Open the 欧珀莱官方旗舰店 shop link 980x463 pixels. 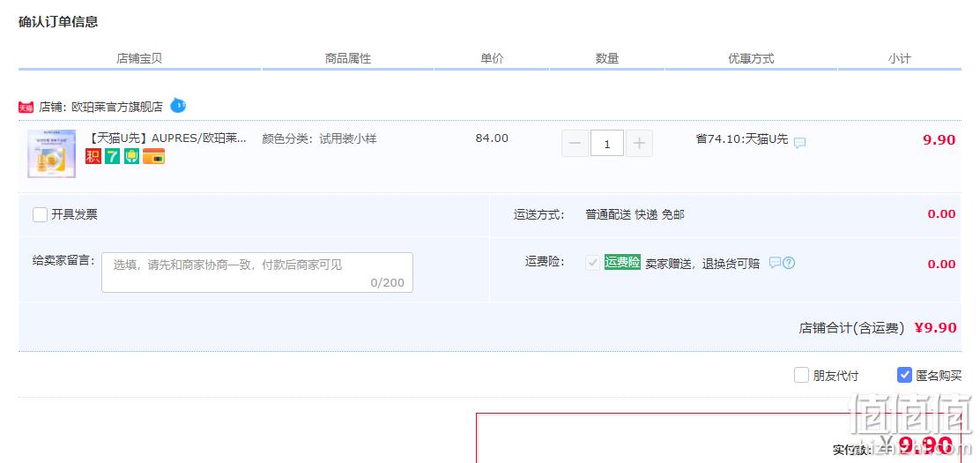coord(117,107)
